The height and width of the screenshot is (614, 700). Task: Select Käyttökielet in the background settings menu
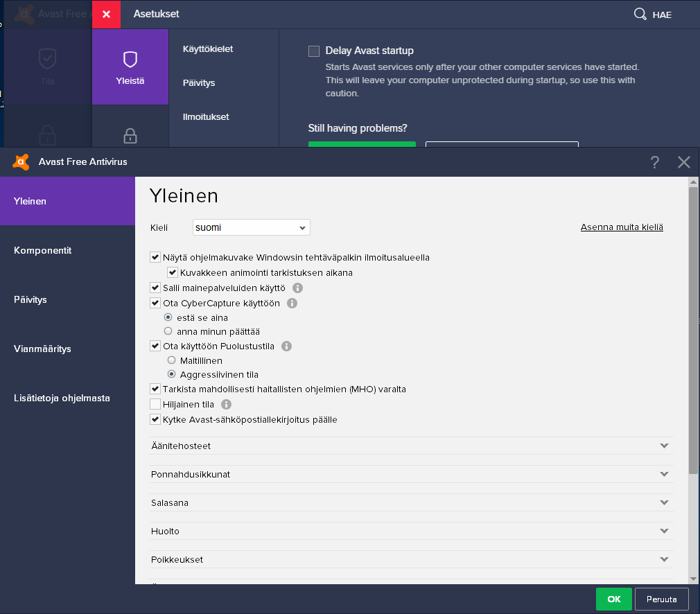pyautogui.click(x=208, y=49)
